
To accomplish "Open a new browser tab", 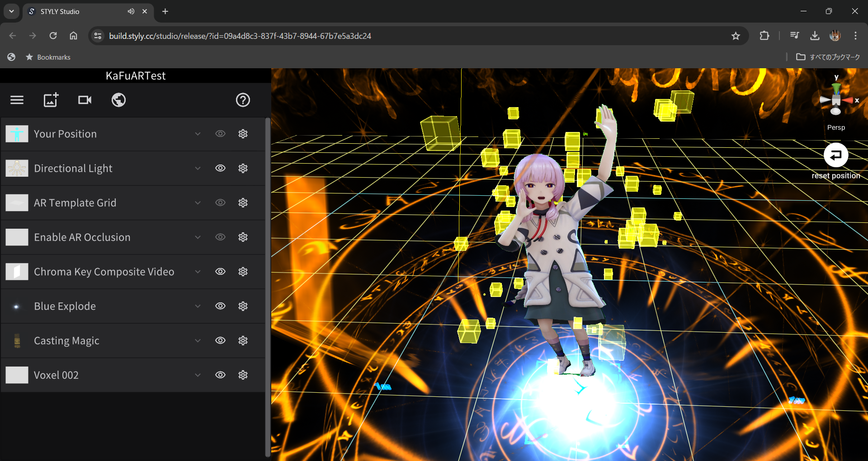I will [x=165, y=11].
